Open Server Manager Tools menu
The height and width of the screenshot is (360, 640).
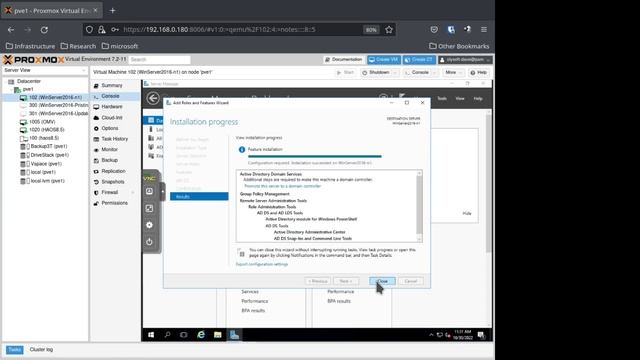(x=442, y=98)
